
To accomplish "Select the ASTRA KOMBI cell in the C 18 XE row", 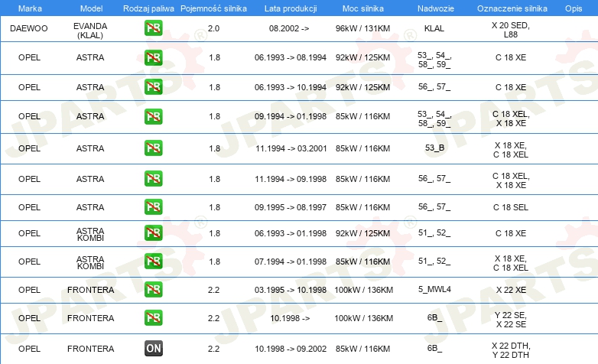I will point(90,234).
